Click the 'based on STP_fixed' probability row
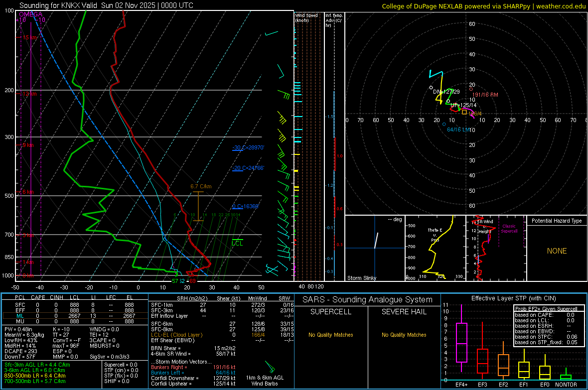588x390 pixels. coord(546,342)
